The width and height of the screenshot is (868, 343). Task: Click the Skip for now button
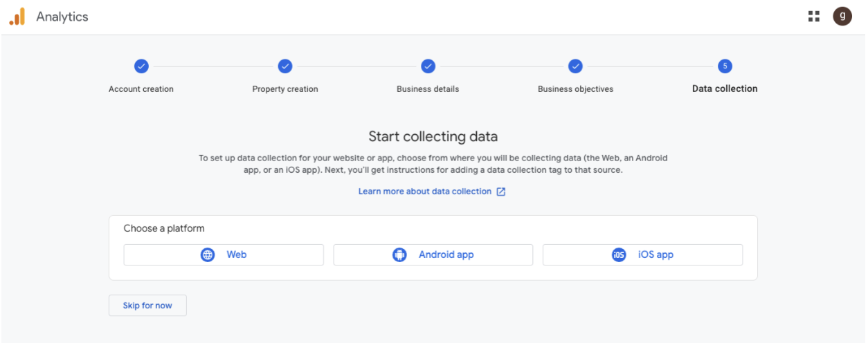pos(147,306)
